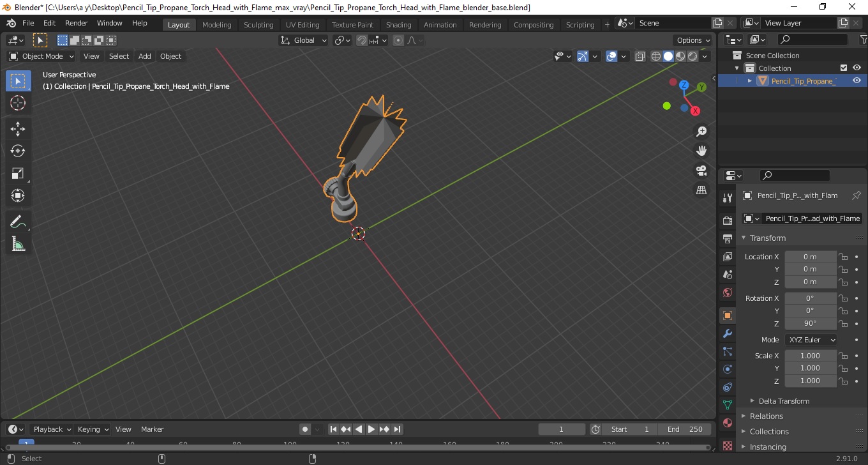The height and width of the screenshot is (465, 868).
Task: Pin the properties editor with pin icon
Action: click(x=857, y=195)
